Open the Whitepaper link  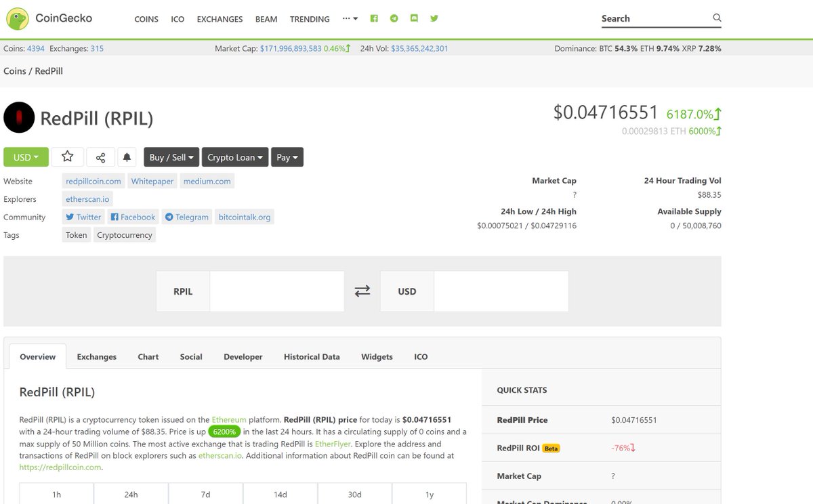[x=152, y=181]
